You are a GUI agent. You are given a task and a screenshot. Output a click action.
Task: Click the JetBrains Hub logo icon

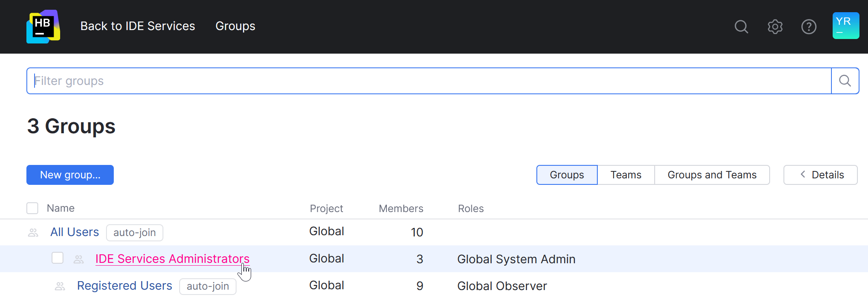(x=43, y=26)
